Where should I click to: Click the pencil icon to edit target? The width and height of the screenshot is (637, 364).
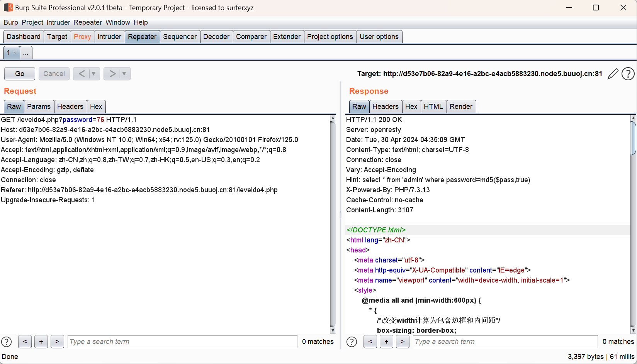click(x=613, y=74)
